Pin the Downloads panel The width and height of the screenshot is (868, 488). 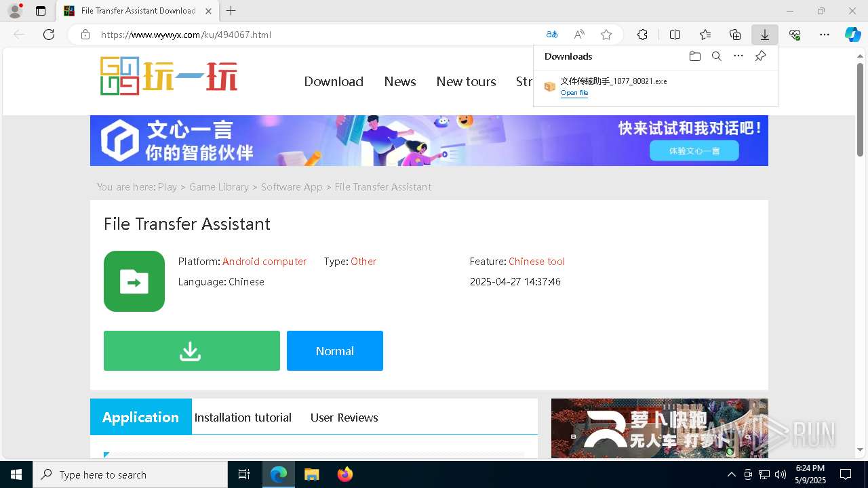coord(761,56)
